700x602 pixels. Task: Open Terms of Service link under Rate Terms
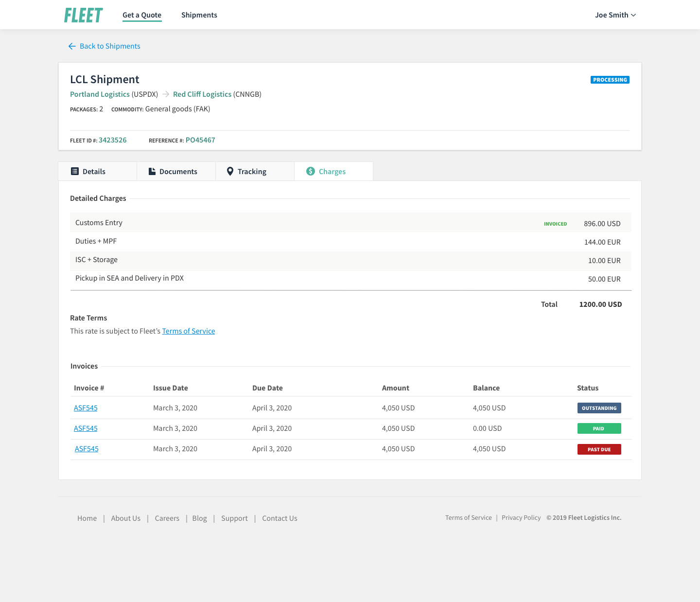pos(189,331)
